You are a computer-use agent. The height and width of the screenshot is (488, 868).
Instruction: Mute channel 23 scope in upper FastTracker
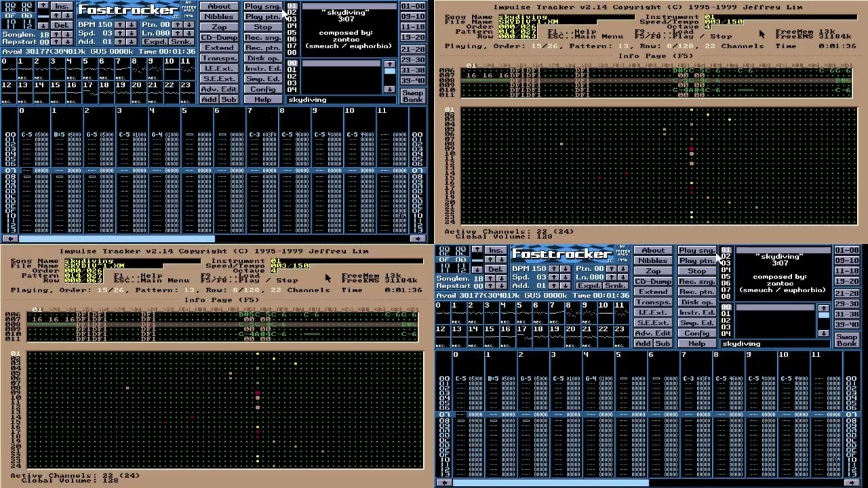188,93
